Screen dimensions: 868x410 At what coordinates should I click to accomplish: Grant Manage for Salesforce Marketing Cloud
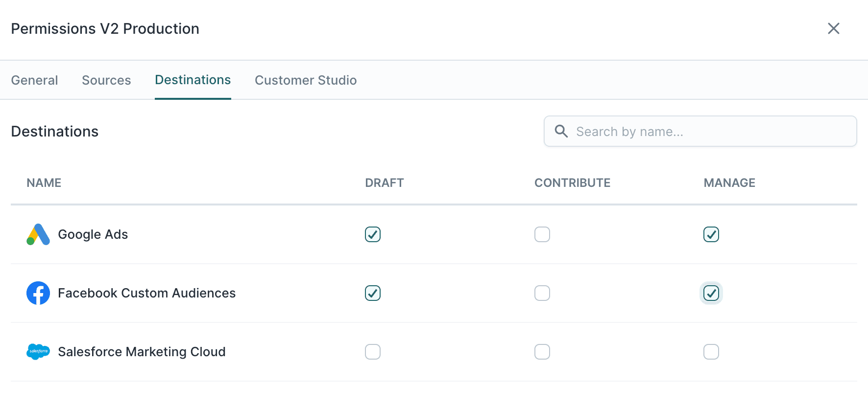(711, 352)
